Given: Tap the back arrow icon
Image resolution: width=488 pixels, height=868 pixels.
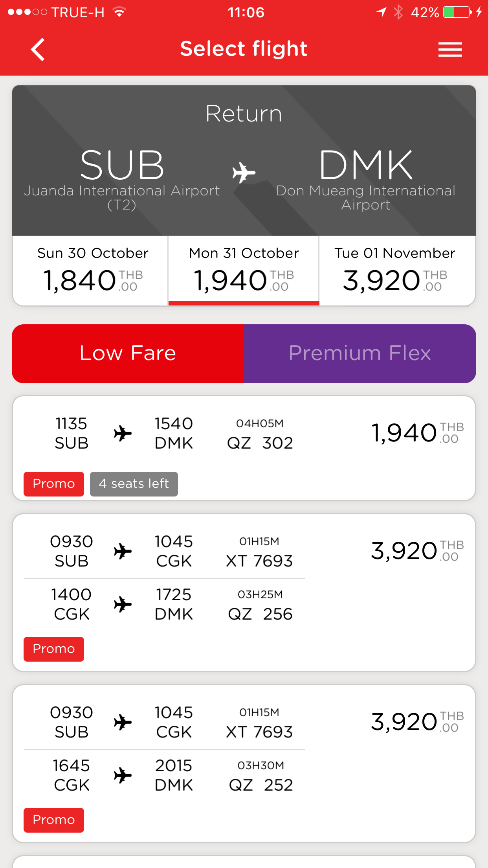Looking at the screenshot, I should point(38,50).
